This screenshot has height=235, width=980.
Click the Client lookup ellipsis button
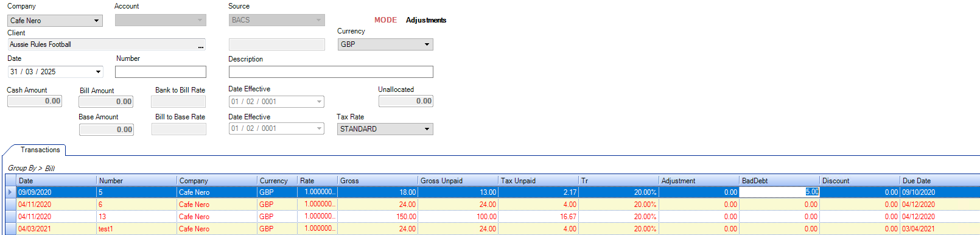tap(201, 46)
